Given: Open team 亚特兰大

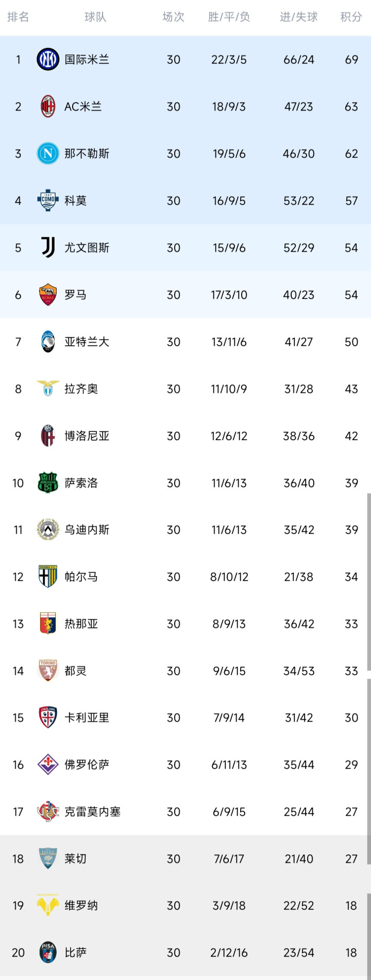Looking at the screenshot, I should (x=87, y=342).
